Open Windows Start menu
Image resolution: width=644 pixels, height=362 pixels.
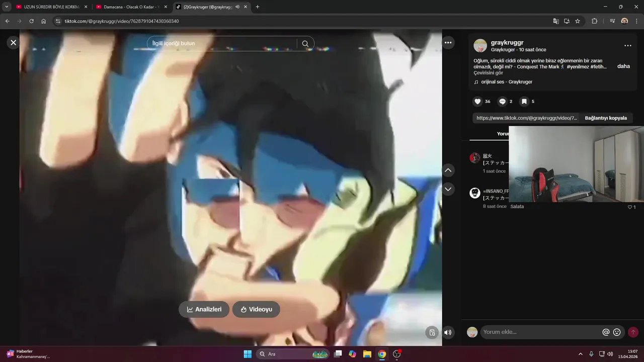tap(248, 354)
